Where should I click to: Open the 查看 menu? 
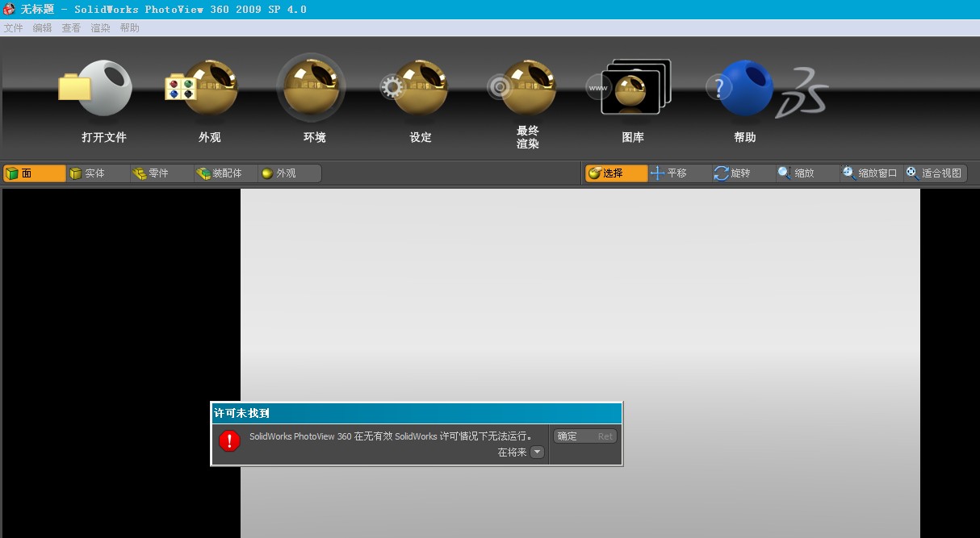point(71,28)
